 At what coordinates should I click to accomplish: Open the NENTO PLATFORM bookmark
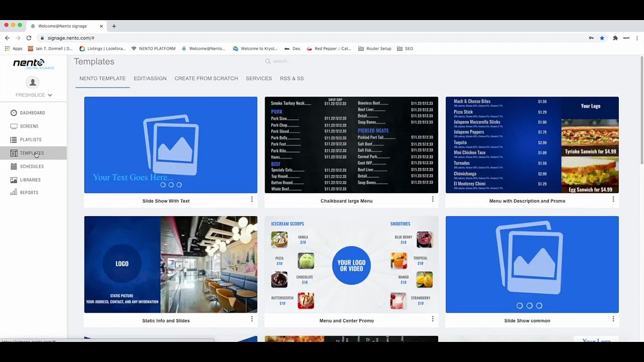[153, 49]
